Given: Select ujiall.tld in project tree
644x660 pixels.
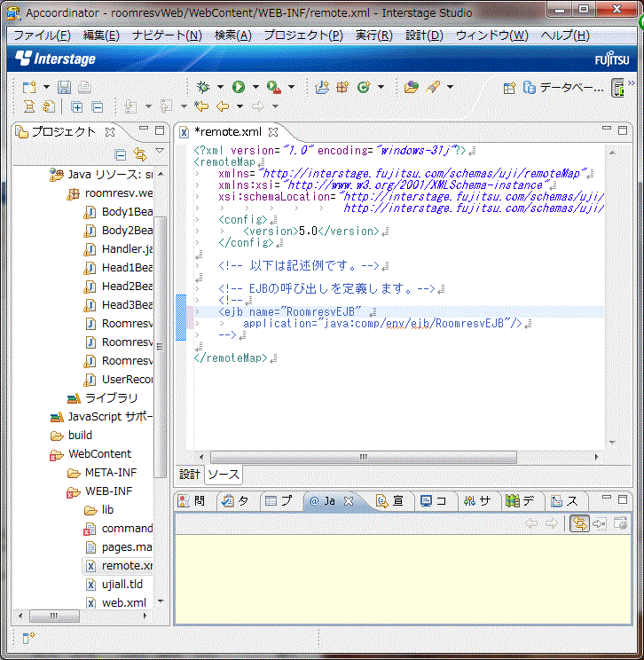Looking at the screenshot, I should click(x=114, y=585).
